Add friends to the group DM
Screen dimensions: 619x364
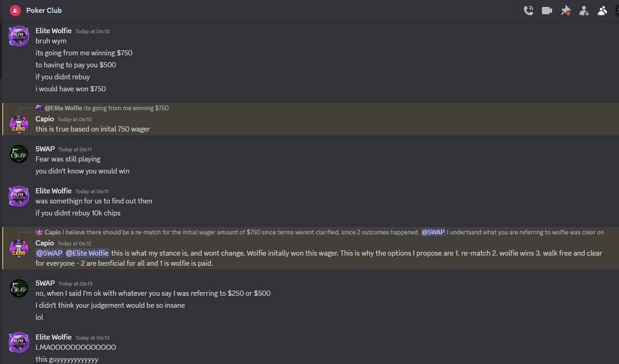584,11
